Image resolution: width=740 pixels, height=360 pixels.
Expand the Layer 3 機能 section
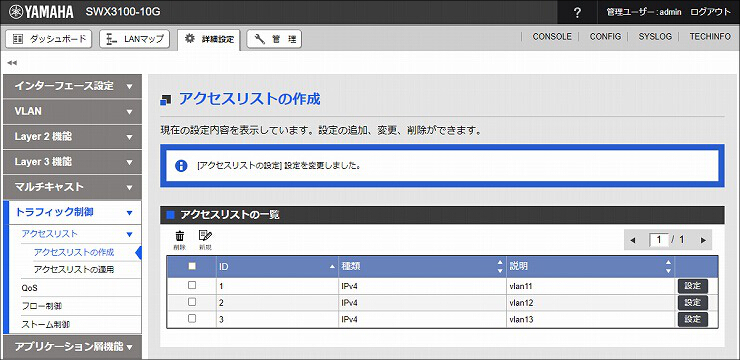pyautogui.click(x=72, y=162)
